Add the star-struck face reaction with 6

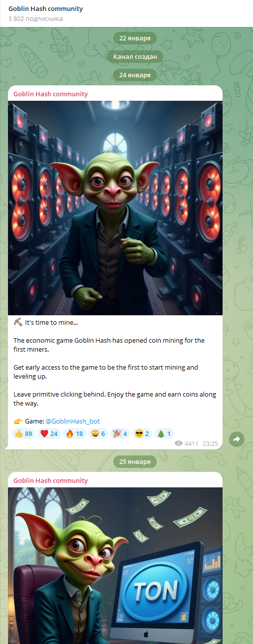coord(98,433)
